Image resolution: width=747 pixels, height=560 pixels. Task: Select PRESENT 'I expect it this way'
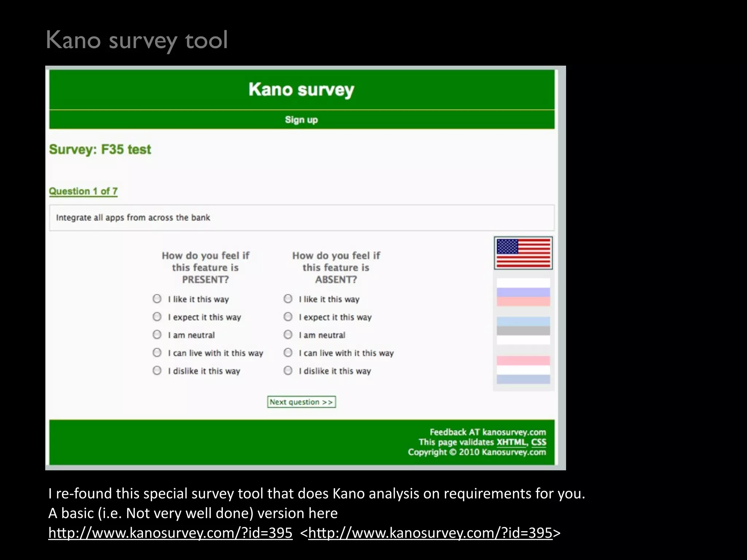coord(157,317)
